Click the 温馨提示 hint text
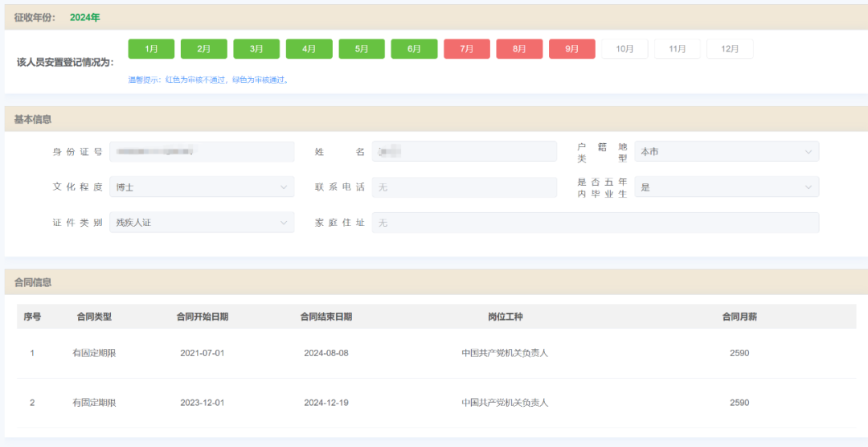The width and height of the screenshot is (868, 447). pyautogui.click(x=208, y=80)
